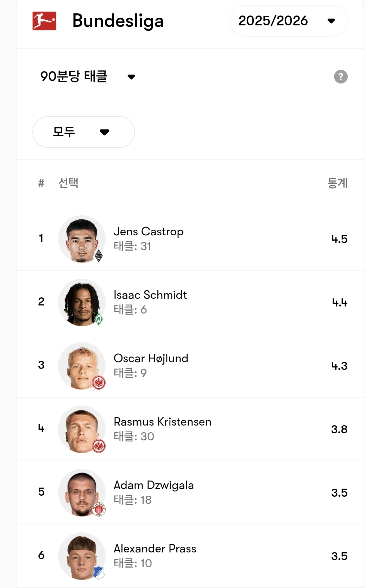Open Jens Castrop's player photo

pyautogui.click(x=82, y=239)
